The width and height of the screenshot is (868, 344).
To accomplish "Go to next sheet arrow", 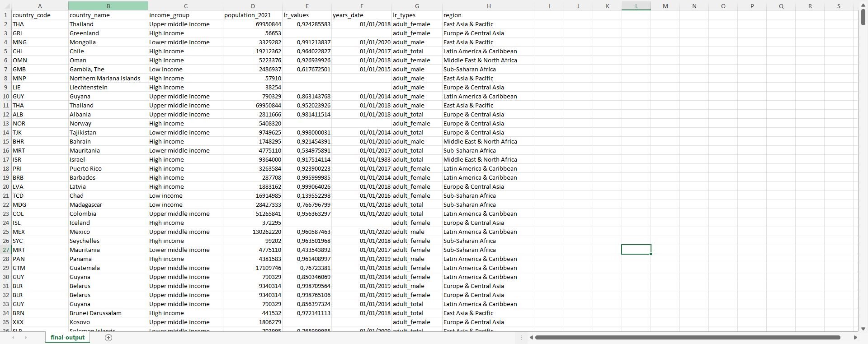I will click(26, 338).
